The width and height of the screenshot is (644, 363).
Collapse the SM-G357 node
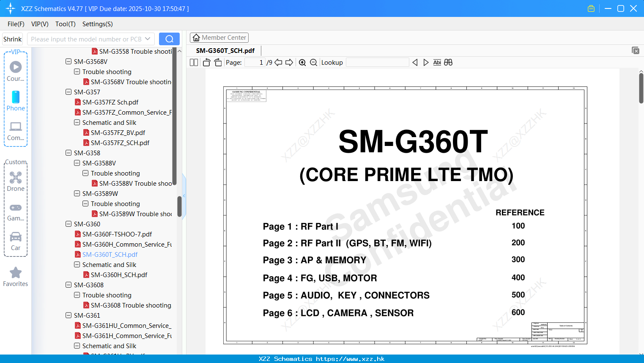tap(69, 92)
